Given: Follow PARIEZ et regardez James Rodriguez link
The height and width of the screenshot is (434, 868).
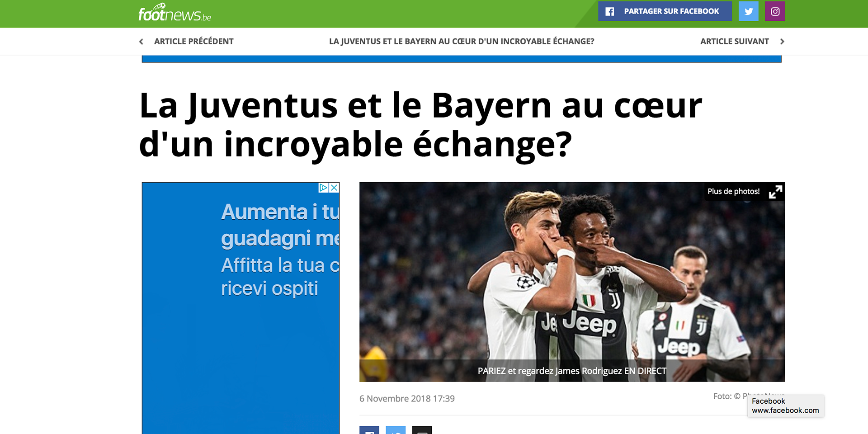Looking at the screenshot, I should coord(572,371).
